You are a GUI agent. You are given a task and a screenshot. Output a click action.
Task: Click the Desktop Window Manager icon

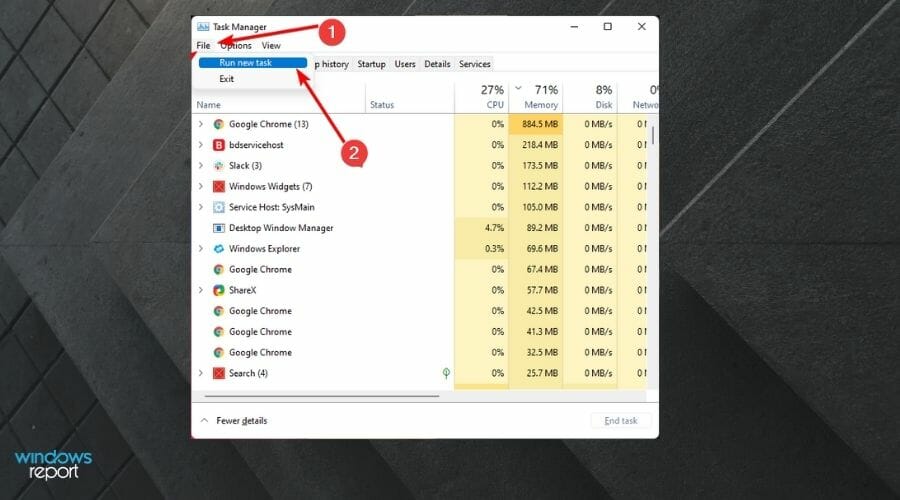(x=219, y=228)
